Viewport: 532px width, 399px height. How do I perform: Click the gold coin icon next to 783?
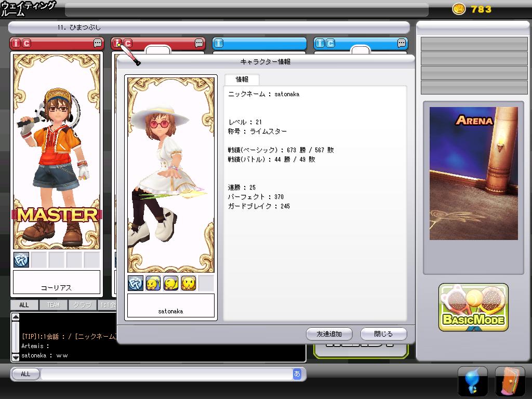[459, 9]
